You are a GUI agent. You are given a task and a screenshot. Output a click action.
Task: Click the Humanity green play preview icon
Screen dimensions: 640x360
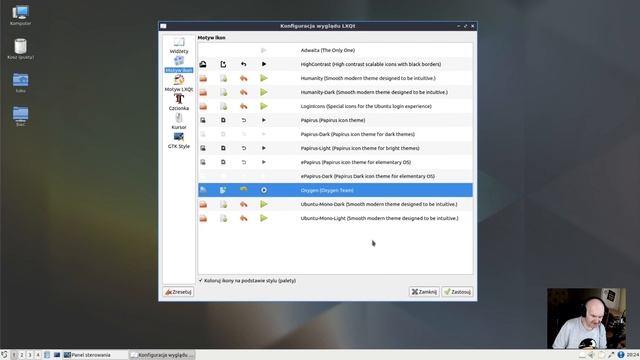coord(264,78)
